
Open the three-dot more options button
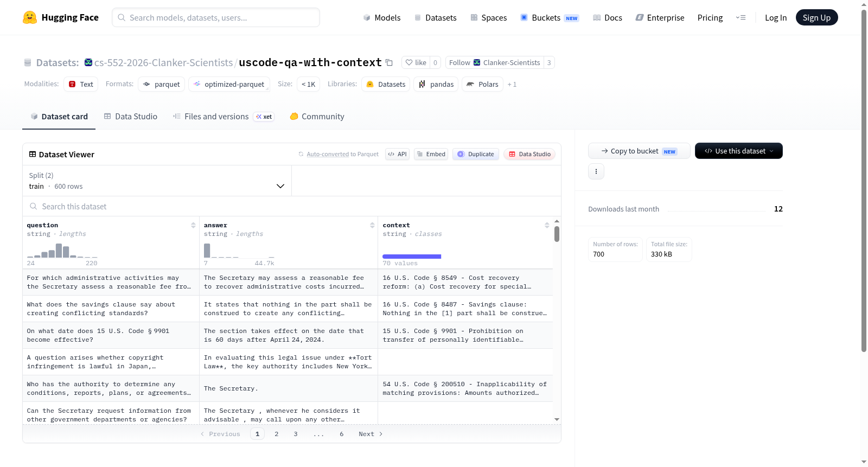point(596,171)
